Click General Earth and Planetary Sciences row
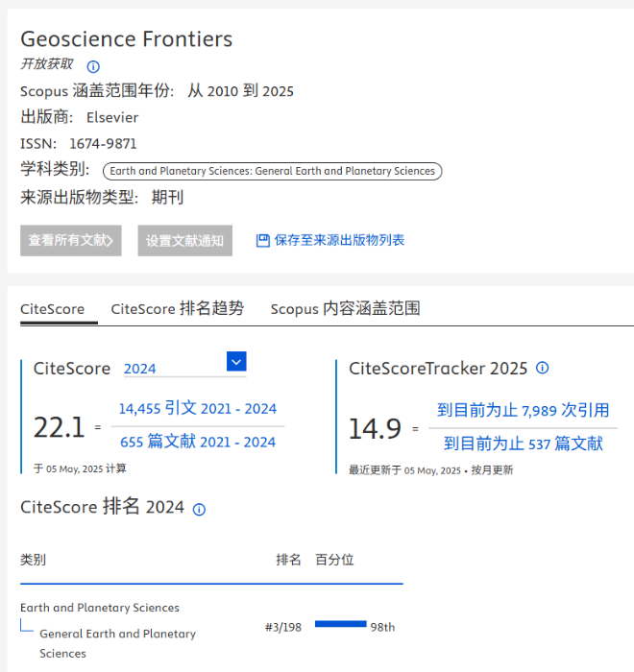The width and height of the screenshot is (634, 672). [x=117, y=643]
